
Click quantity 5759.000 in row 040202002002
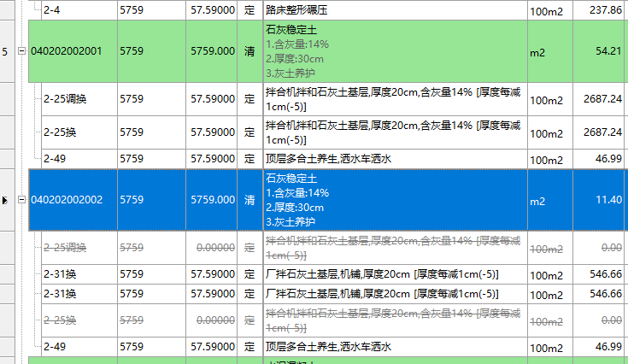pos(213,199)
